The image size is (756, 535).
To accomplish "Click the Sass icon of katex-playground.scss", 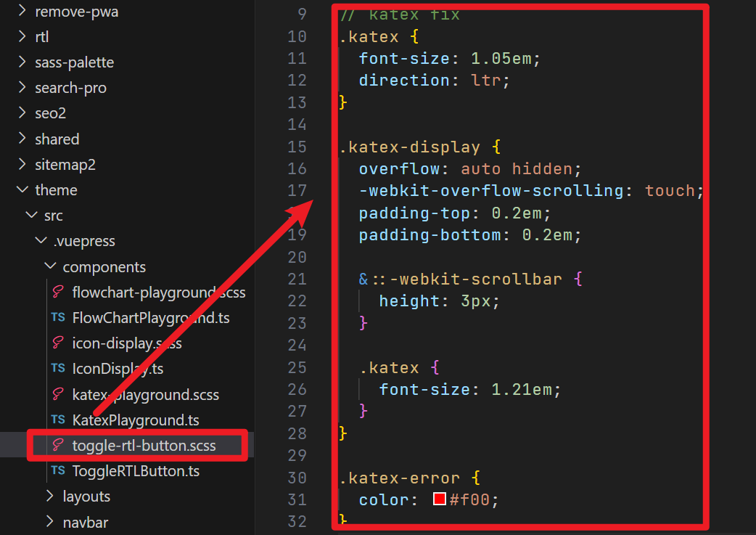I will click(58, 394).
